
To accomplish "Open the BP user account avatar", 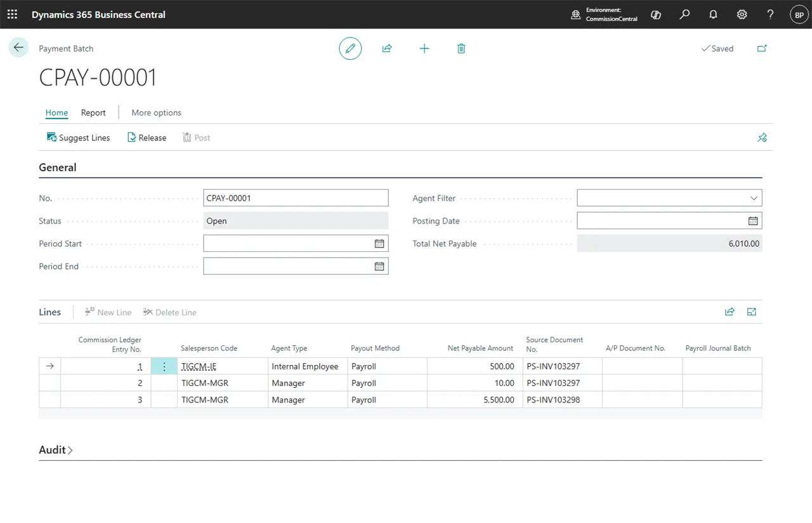I will [799, 15].
